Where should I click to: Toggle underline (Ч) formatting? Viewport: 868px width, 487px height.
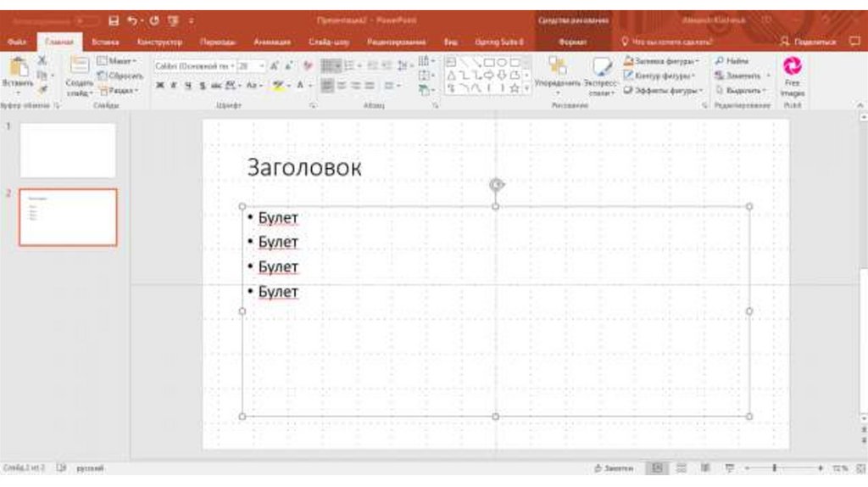[188, 86]
